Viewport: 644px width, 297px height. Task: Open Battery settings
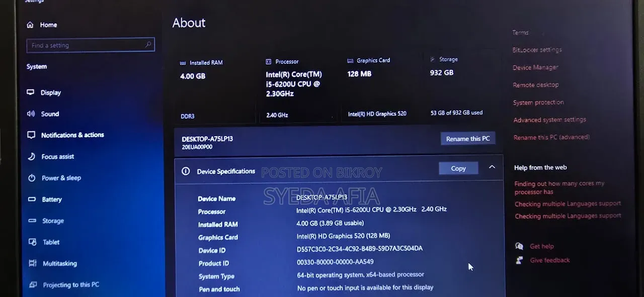(52, 200)
